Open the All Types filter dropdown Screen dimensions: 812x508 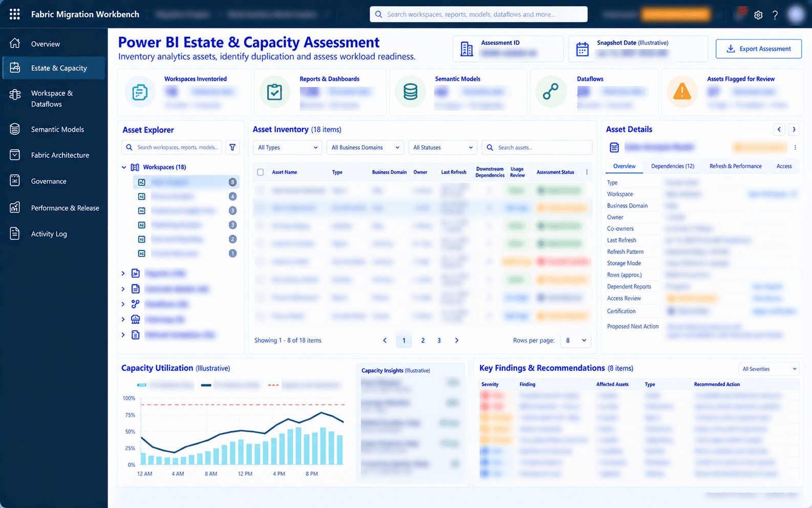(288, 147)
